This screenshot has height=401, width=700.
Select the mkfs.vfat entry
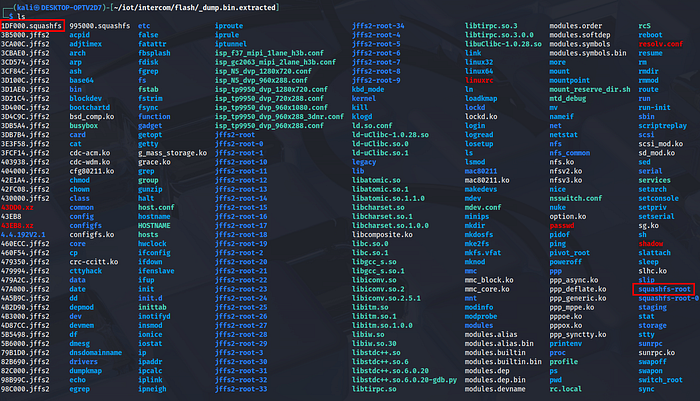[x=483, y=253]
